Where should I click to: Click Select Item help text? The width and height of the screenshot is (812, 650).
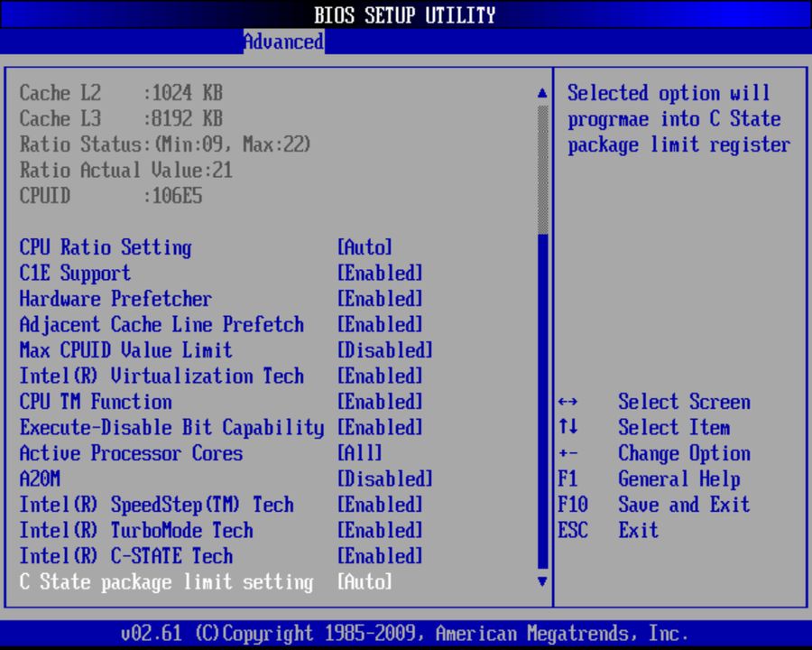[674, 428]
